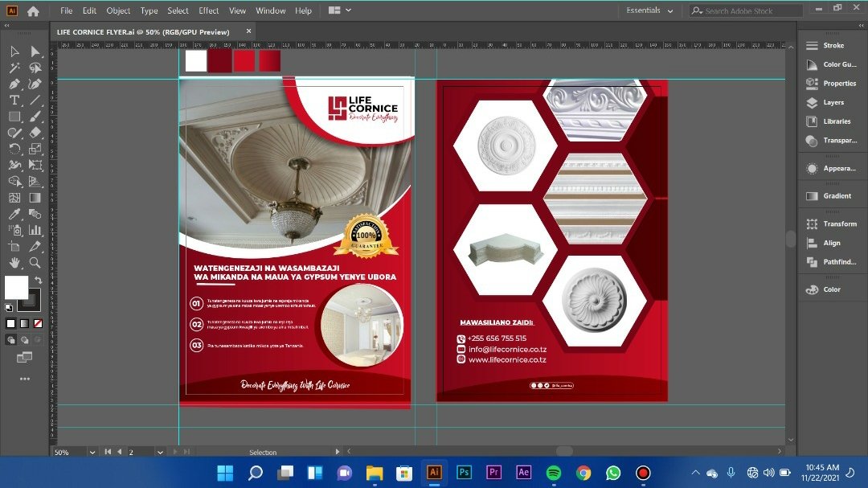Image resolution: width=868 pixels, height=488 pixels.
Task: Select the Type tool
Action: [14, 100]
